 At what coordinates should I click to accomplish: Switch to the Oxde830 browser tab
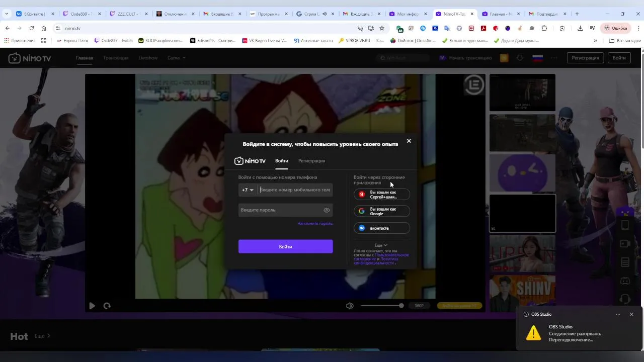click(80, 14)
